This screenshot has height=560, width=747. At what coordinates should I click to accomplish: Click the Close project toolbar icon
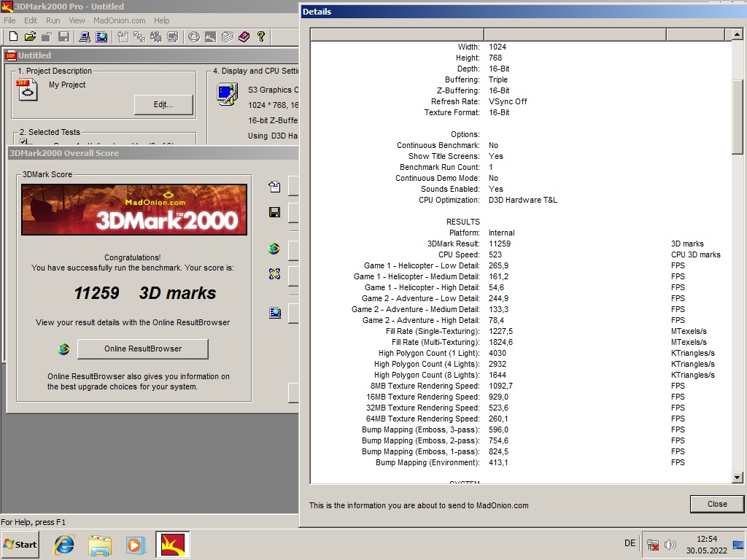47,36
